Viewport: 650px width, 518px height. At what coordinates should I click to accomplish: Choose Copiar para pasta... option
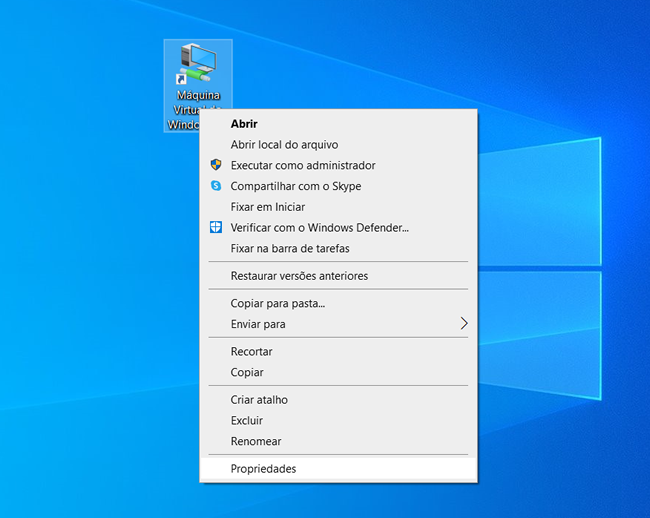278,303
